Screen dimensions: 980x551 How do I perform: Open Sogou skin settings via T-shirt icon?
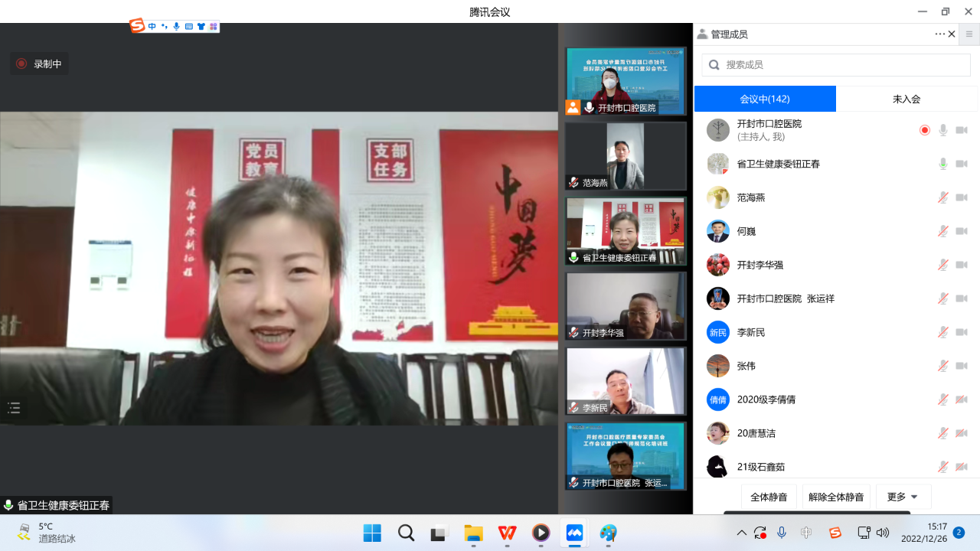pos(201,25)
